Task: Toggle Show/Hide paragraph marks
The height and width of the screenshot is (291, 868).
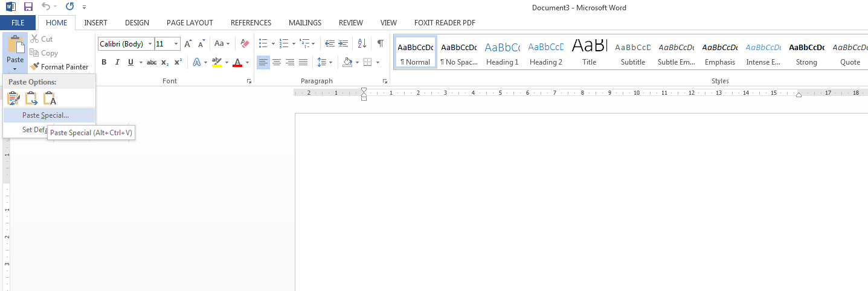Action: 380,43
